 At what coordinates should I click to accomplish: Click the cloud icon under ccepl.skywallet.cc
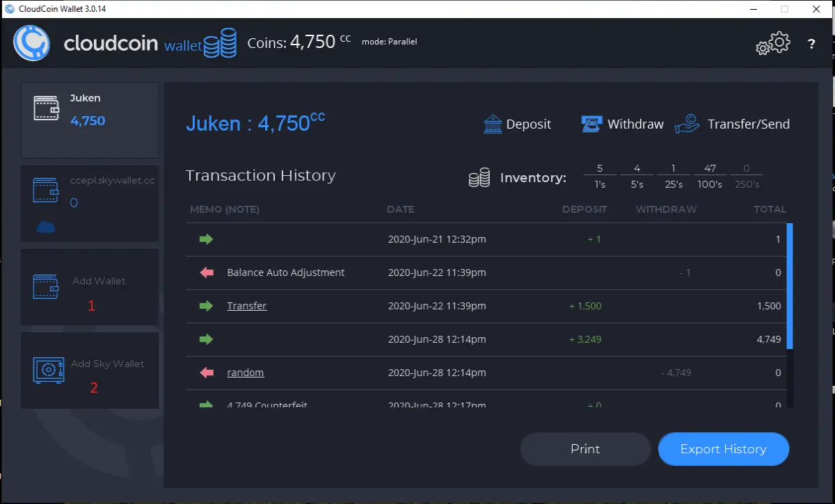[x=45, y=227]
